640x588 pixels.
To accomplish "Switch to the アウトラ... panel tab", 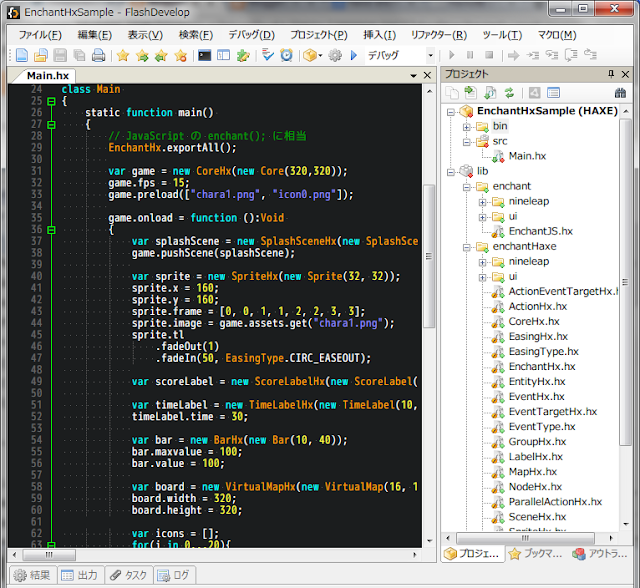I will click(x=601, y=554).
